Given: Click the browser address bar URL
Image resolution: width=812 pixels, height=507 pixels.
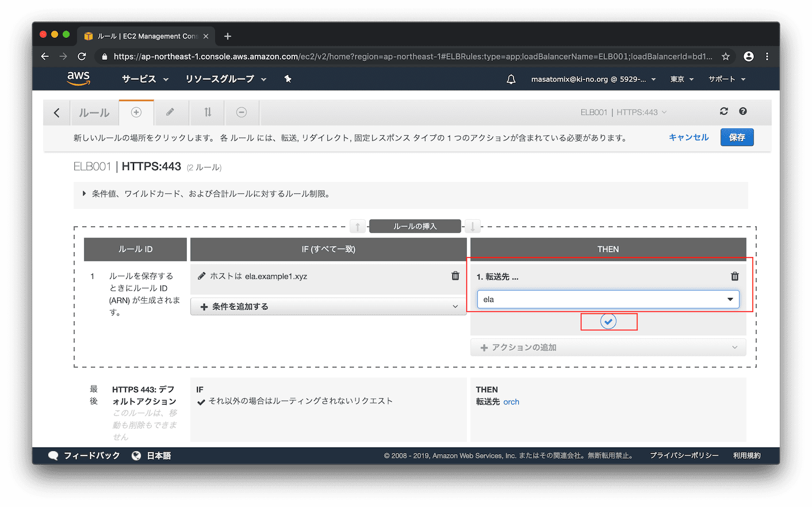Looking at the screenshot, I should [413, 56].
